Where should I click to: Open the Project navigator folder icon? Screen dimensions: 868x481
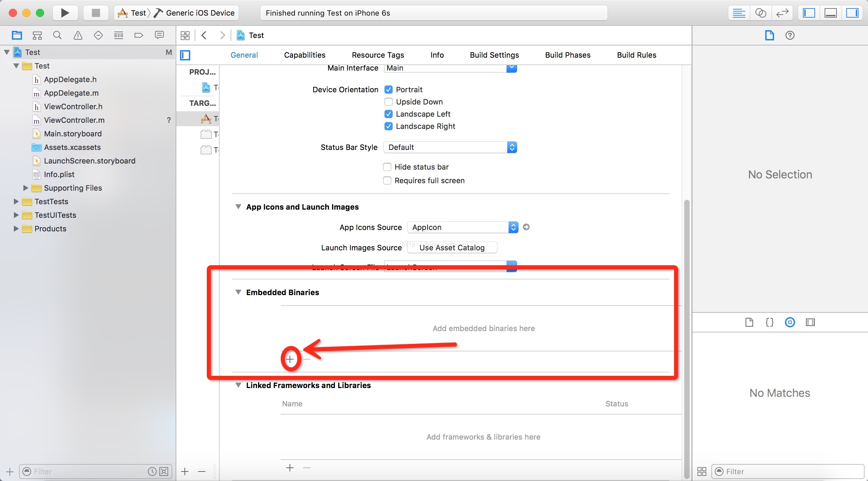pyautogui.click(x=17, y=35)
